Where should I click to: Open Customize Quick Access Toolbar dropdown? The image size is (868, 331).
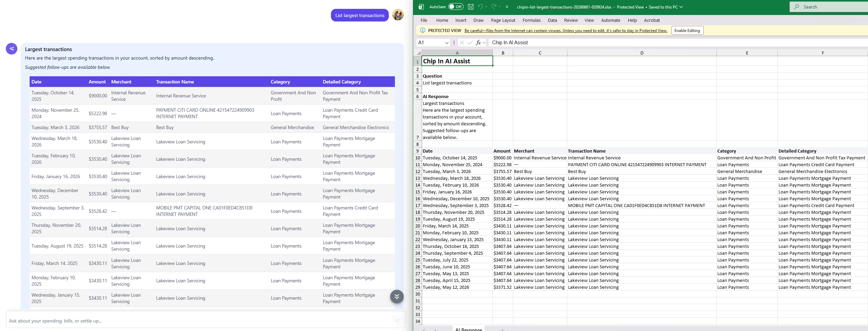[507, 7]
